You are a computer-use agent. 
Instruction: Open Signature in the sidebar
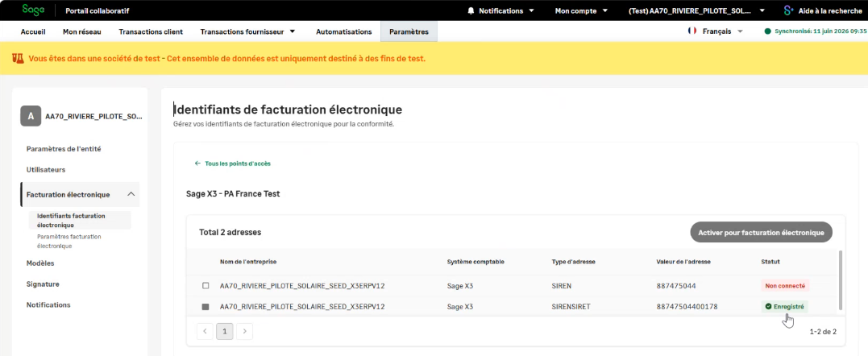[x=43, y=284]
